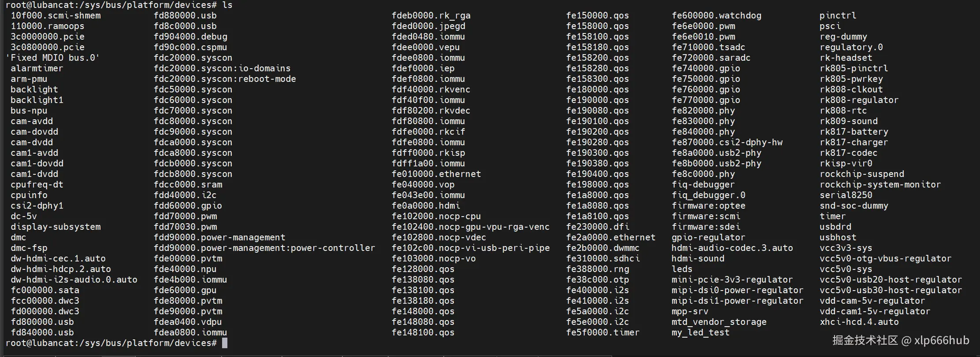Click the fe010000.ethernet entry

(436, 174)
